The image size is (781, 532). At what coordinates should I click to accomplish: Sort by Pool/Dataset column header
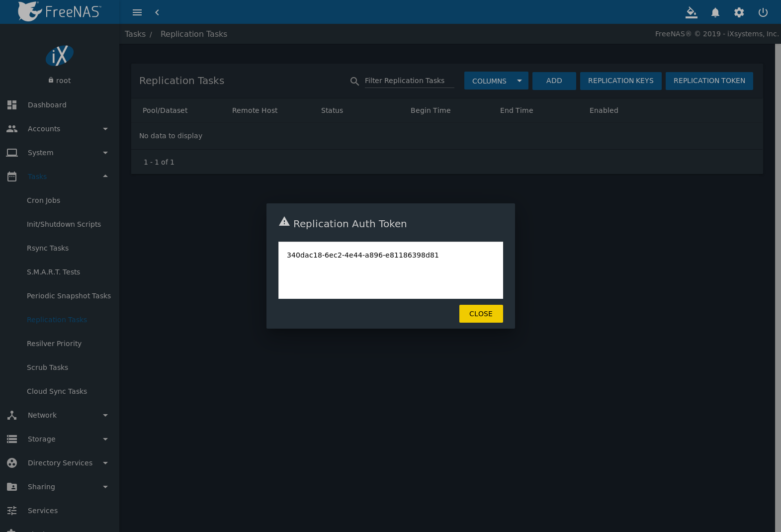(x=165, y=110)
